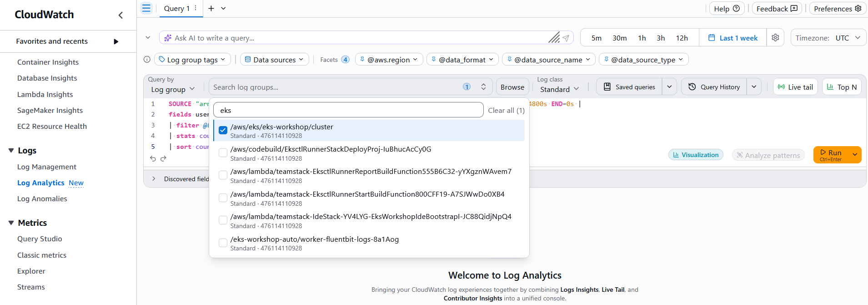
Task: Expand Favorites and recents
Action: click(x=116, y=41)
